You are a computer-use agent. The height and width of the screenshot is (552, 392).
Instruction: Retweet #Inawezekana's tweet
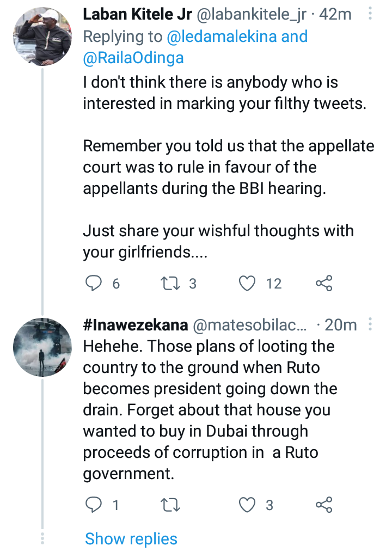pyautogui.click(x=170, y=505)
